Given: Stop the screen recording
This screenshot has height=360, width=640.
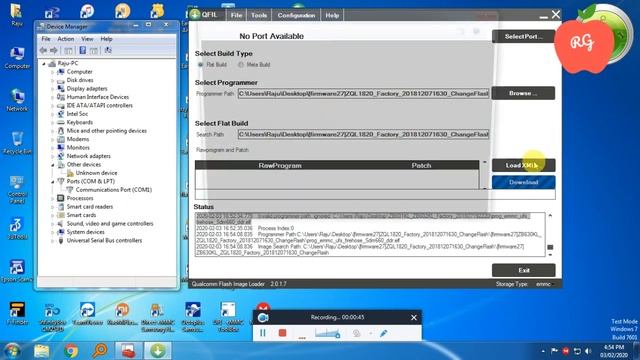Looking at the screenshot, I should pyautogui.click(x=282, y=333).
